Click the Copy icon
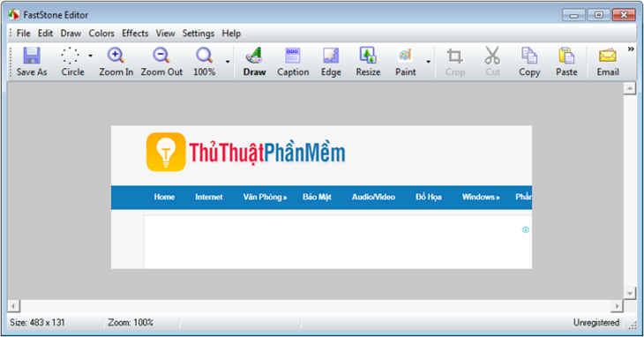Image resolution: width=644 pixels, height=337 pixels. point(529,56)
